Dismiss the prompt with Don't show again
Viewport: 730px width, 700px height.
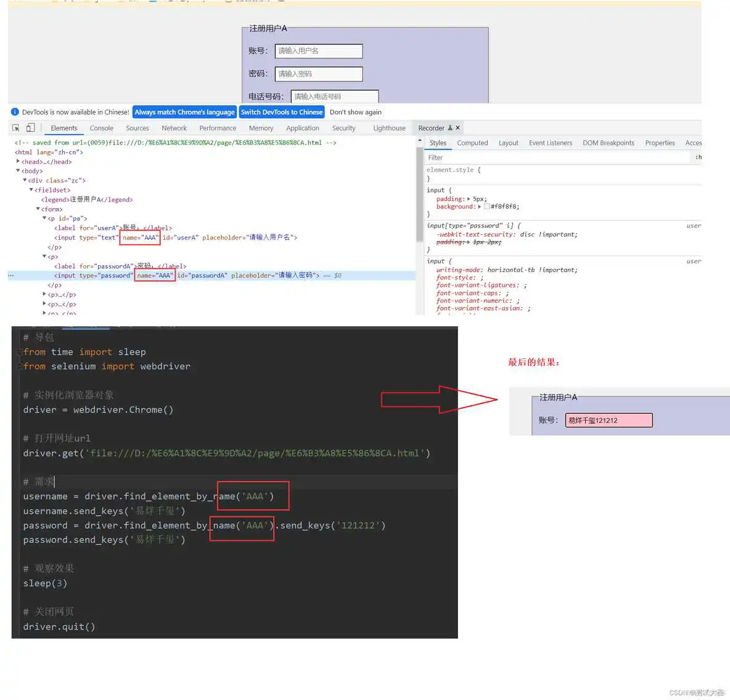[x=355, y=112]
